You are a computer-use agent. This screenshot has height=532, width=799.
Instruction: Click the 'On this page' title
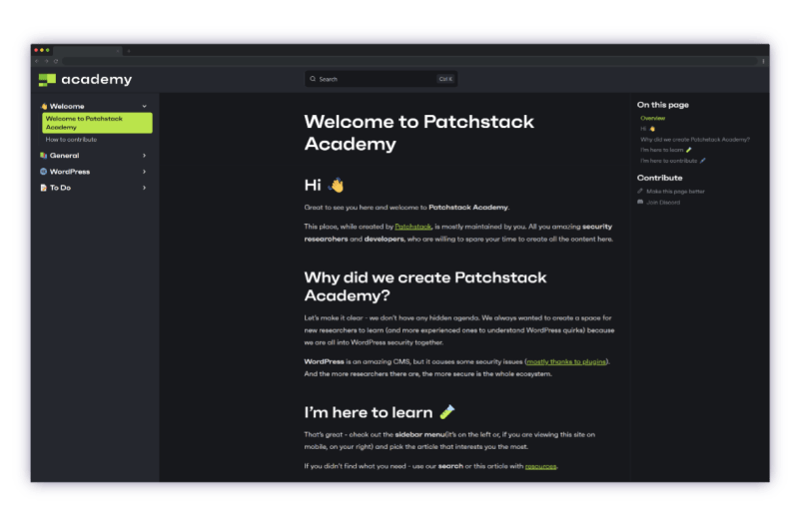tap(662, 105)
